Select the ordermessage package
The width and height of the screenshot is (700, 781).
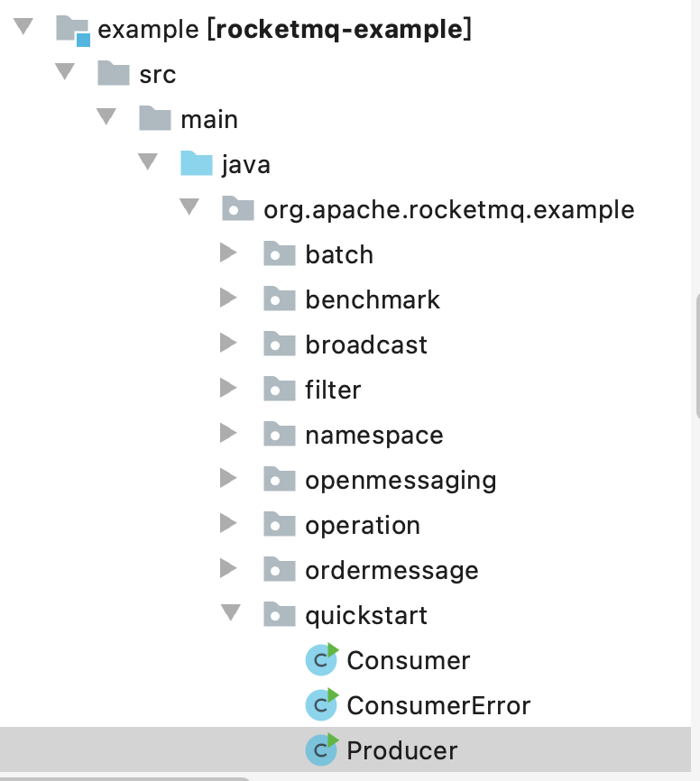[x=391, y=570]
